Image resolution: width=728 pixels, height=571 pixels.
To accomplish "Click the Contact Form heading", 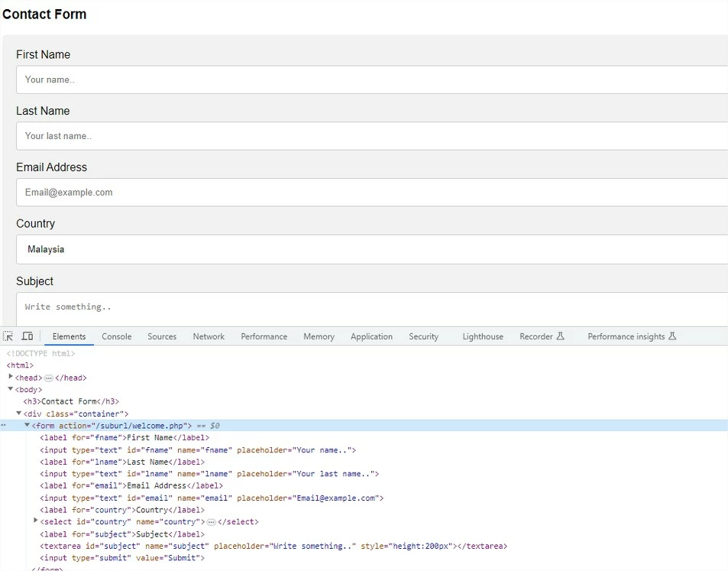I will [44, 14].
